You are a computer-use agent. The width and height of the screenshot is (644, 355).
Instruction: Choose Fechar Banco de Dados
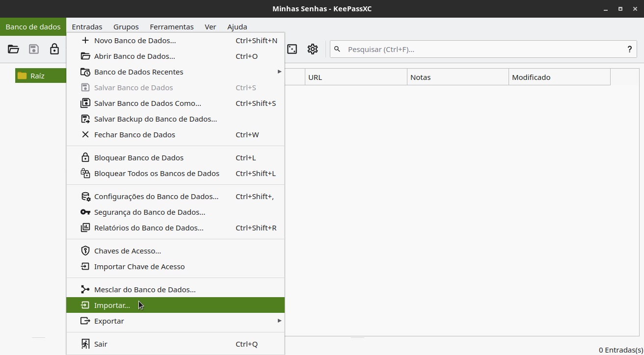click(175, 134)
